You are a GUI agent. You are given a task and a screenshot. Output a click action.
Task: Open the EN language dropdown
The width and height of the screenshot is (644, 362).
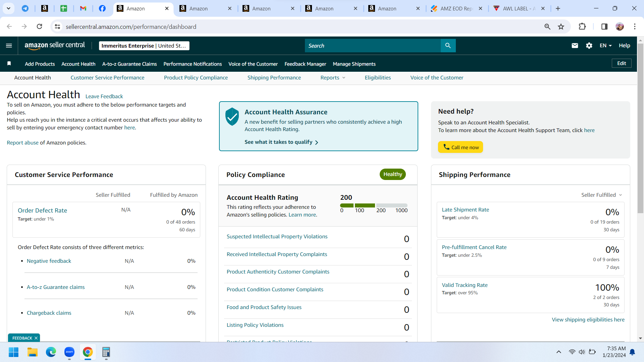coord(606,46)
